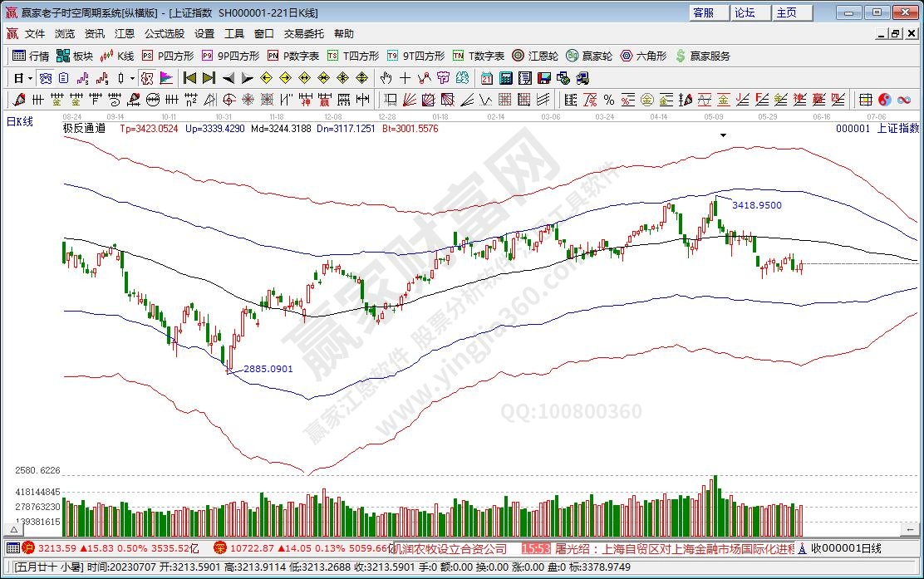
Task: Open the 交易委托 menu
Action: (x=304, y=34)
